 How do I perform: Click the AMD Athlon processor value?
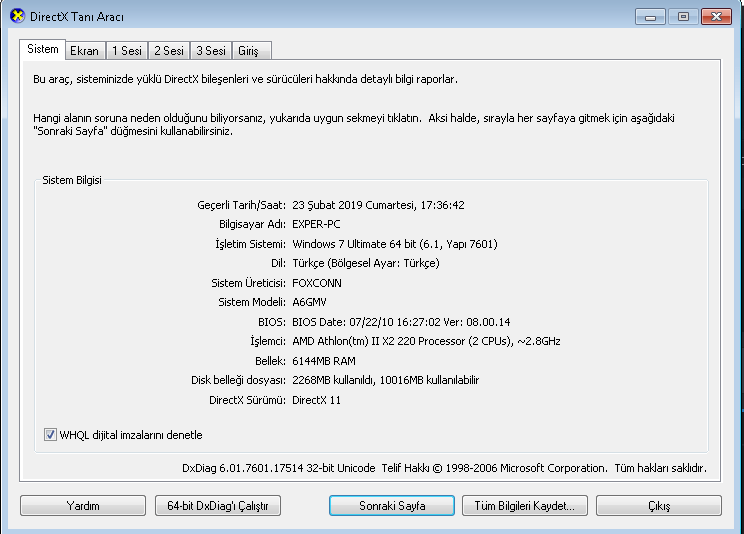(x=426, y=341)
